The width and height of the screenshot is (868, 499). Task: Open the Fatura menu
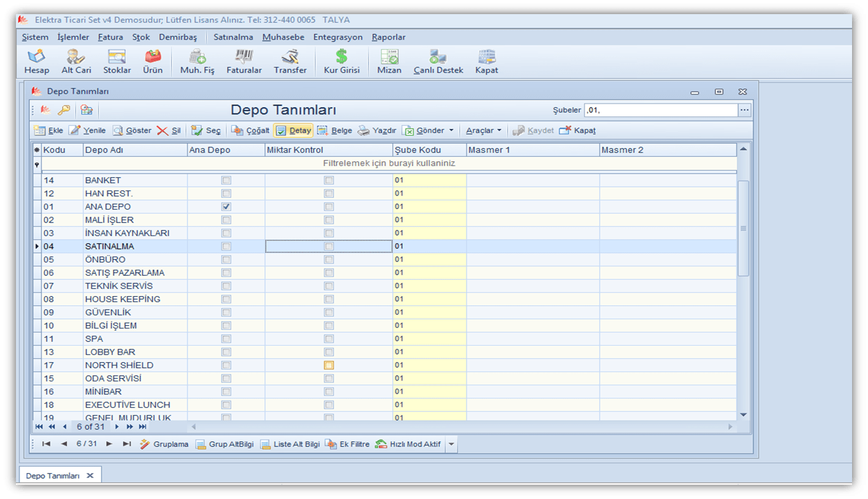tap(110, 37)
